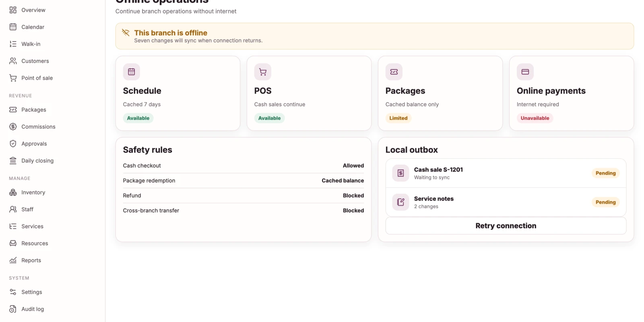Click the Local outbox heading
Viewport: 644px width, 322px height.
tap(411, 150)
